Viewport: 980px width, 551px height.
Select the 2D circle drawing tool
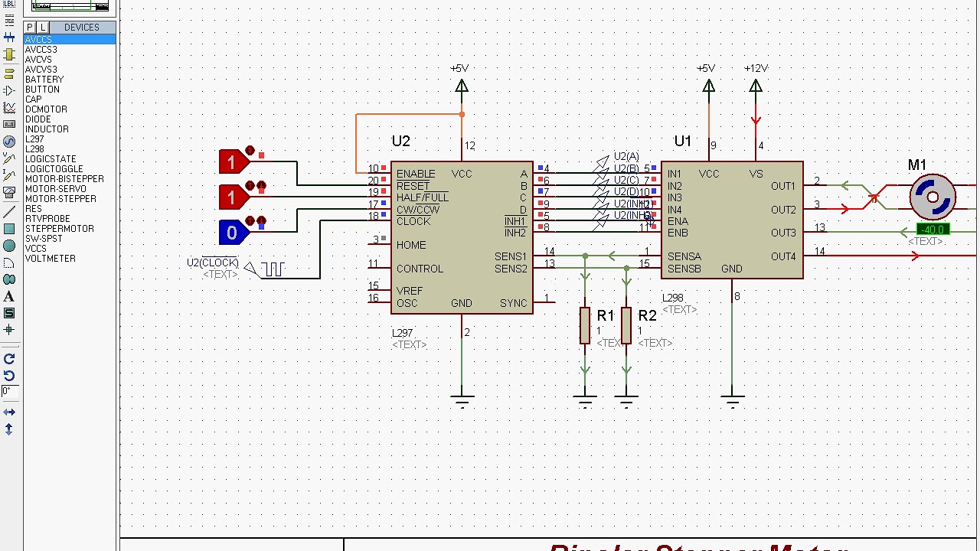pyautogui.click(x=9, y=246)
